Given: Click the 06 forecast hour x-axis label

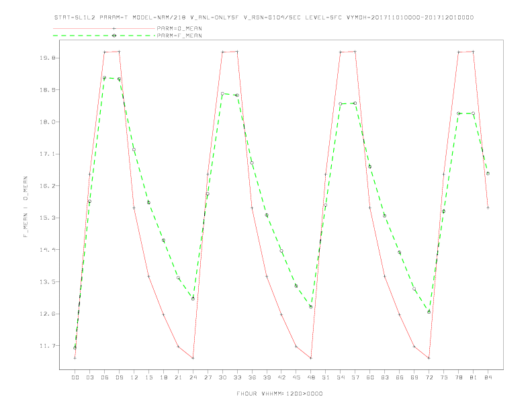Looking at the screenshot, I should 105,377.
